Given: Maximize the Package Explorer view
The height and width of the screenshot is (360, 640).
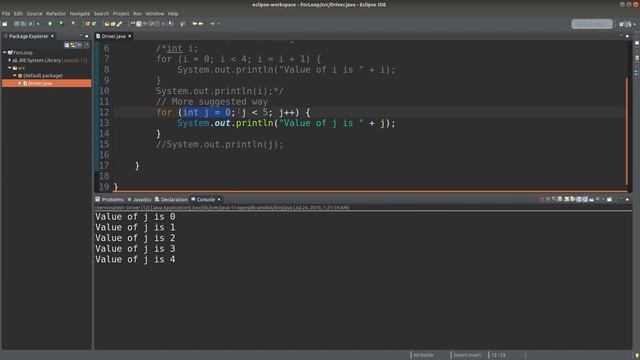Looking at the screenshot, I should 87,36.
